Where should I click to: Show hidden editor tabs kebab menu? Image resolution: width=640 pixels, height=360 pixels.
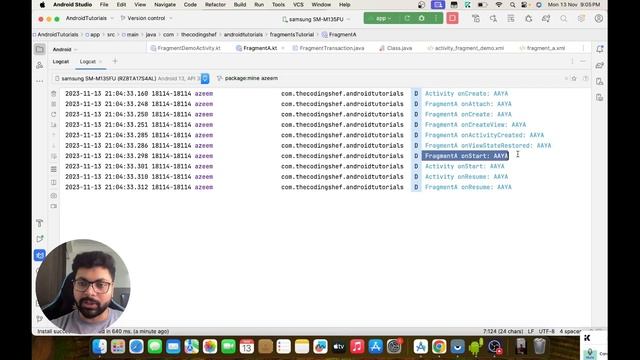583,48
